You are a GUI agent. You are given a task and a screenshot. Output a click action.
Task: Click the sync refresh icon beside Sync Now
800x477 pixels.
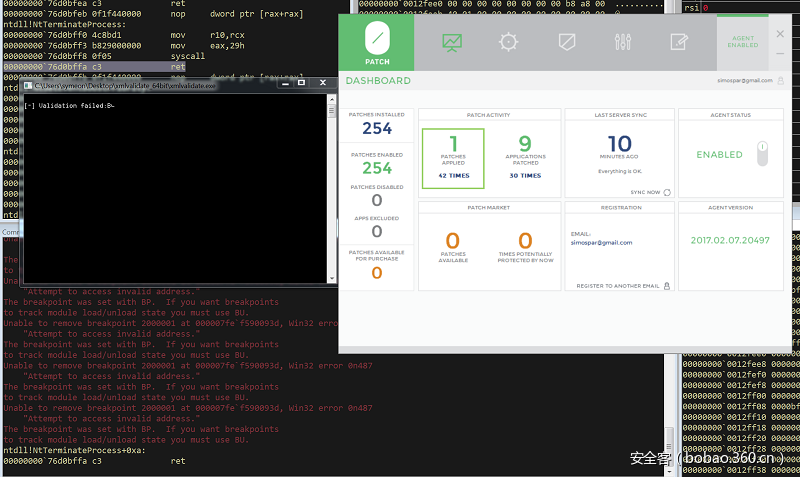tap(667, 192)
